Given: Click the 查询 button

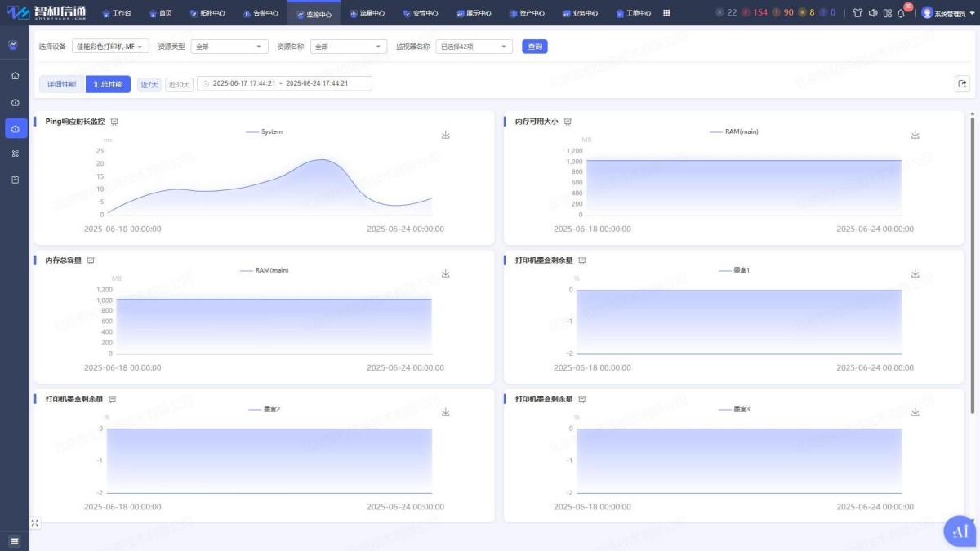Looking at the screenshot, I should 535,47.
